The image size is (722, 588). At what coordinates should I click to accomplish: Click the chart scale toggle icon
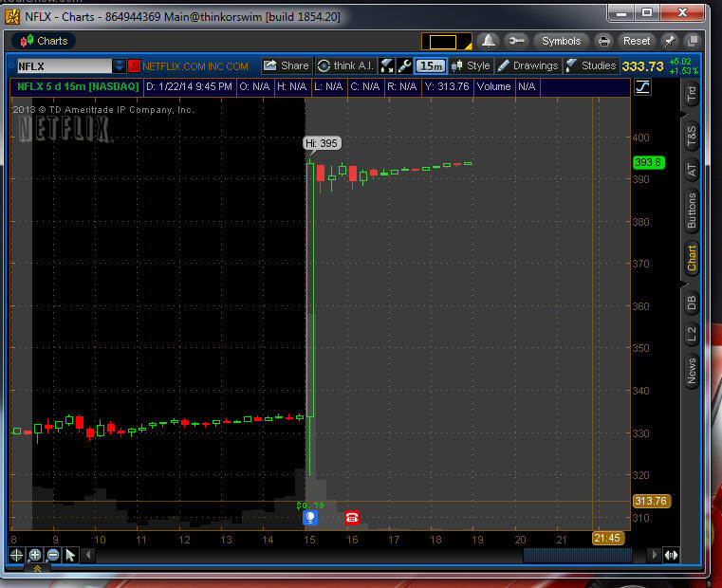click(x=642, y=86)
